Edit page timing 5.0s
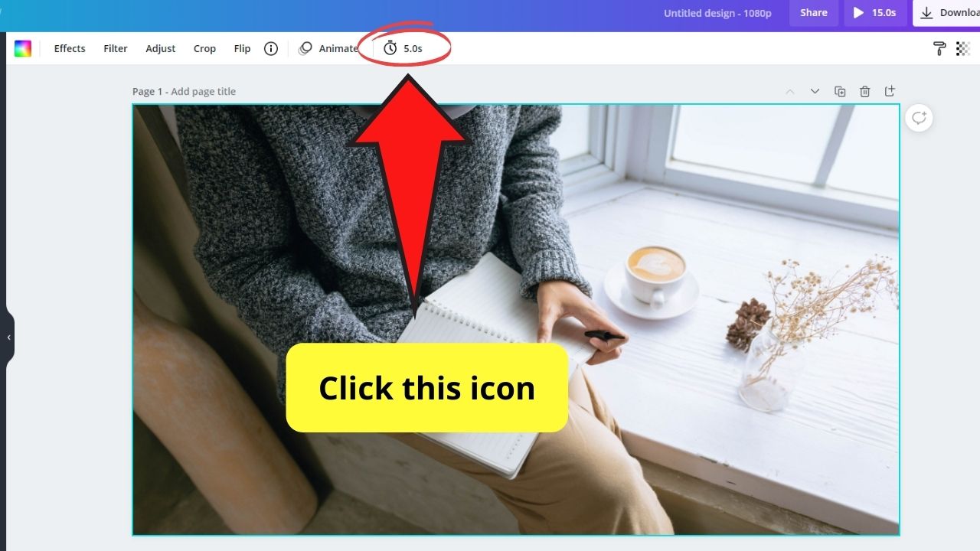The height and width of the screenshot is (551, 980). [x=403, y=48]
